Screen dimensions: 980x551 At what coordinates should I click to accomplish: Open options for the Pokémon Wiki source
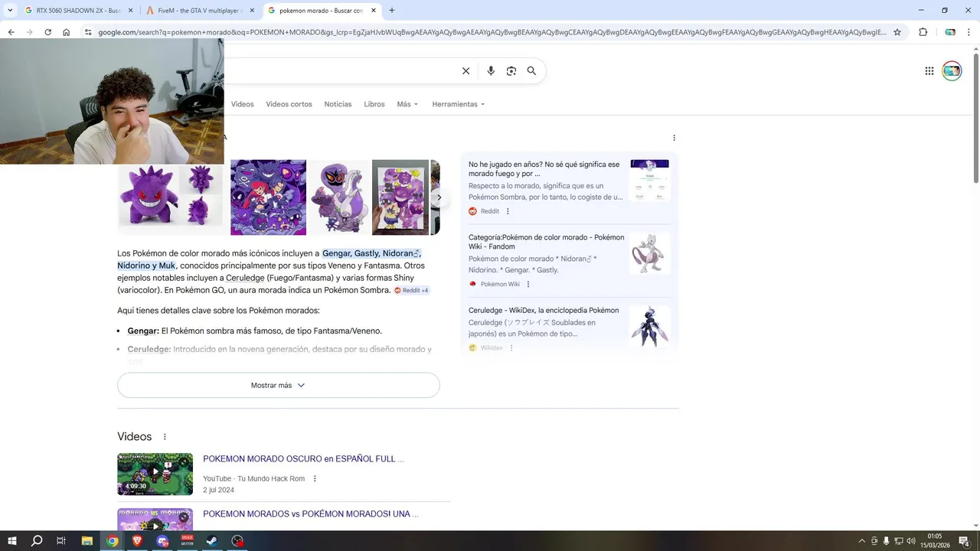528,284
